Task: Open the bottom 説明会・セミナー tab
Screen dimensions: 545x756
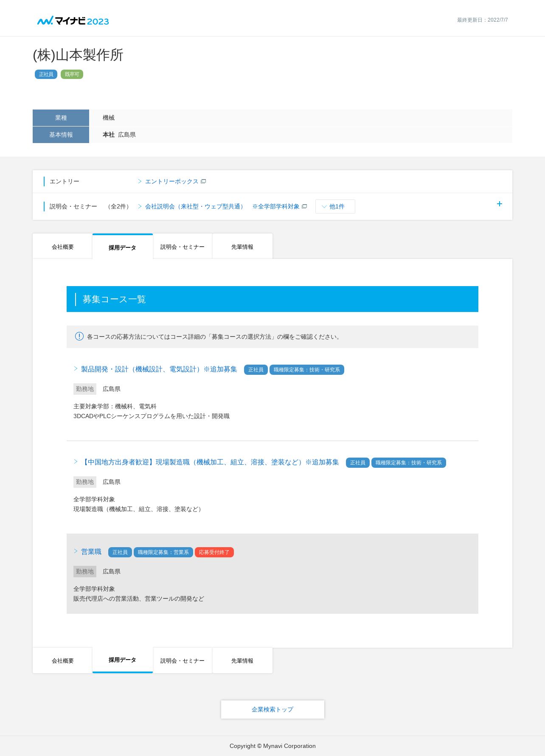Action: [183, 660]
